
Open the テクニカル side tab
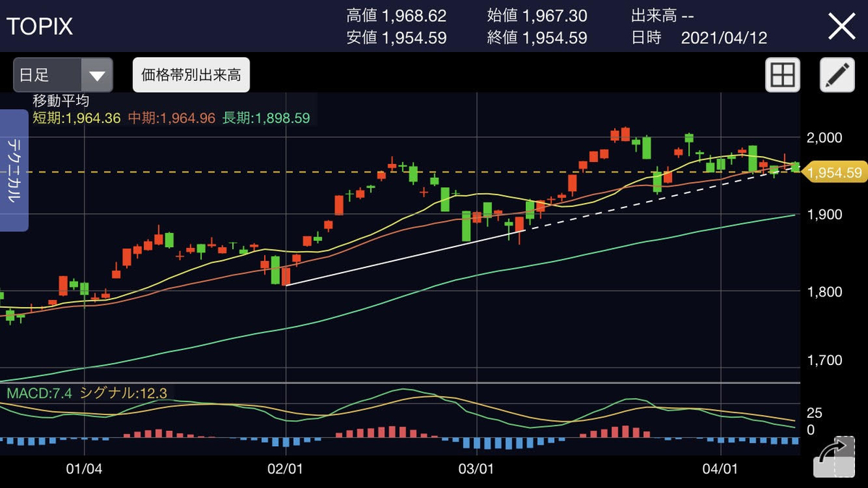coord(14,171)
